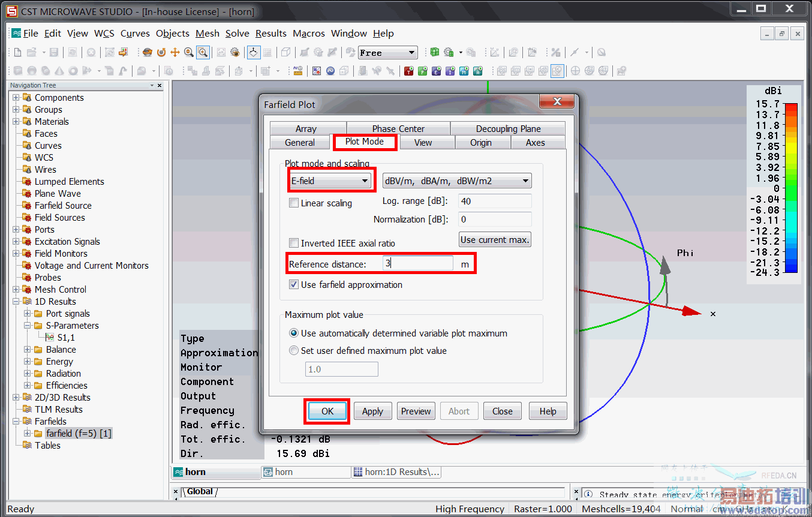Viewport: 812px width, 517px height.
Task: Open the dBV/m units dropdown
Action: pos(457,181)
